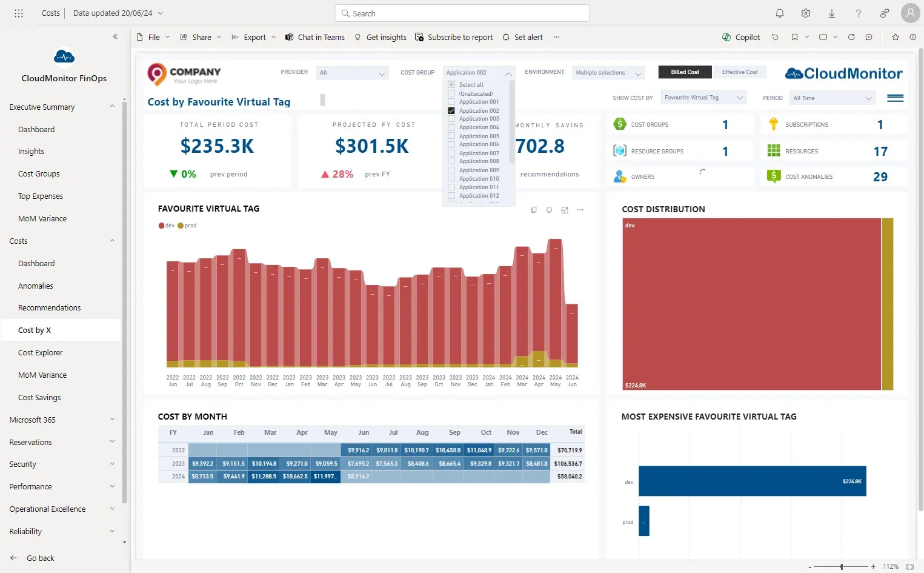Open the data updated dropdown chevron
Viewport: 924px width, 573px height.
161,13
